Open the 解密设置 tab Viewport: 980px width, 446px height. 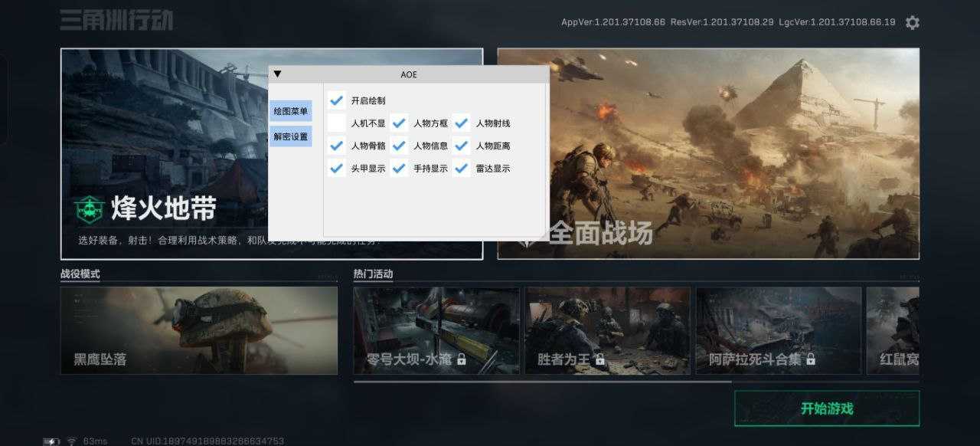click(x=290, y=136)
